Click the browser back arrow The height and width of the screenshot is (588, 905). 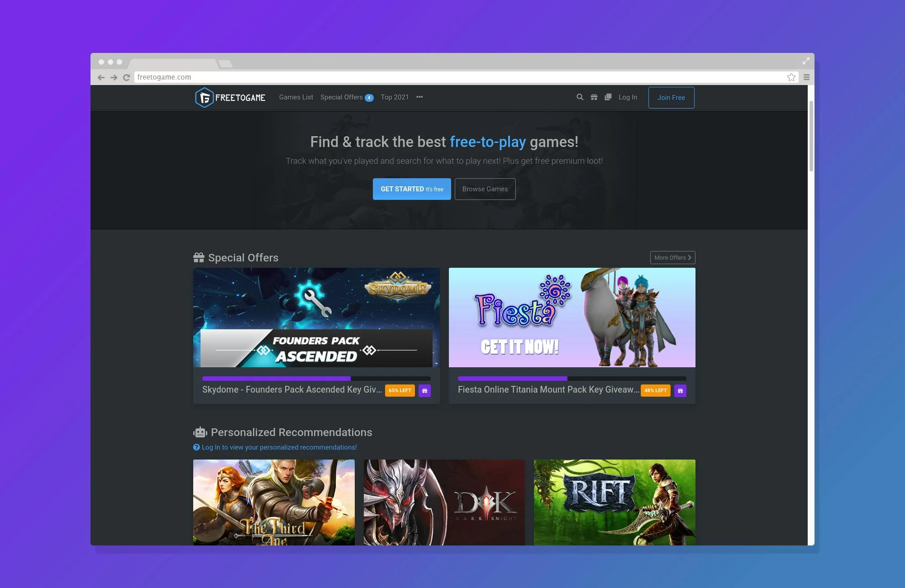tap(101, 77)
